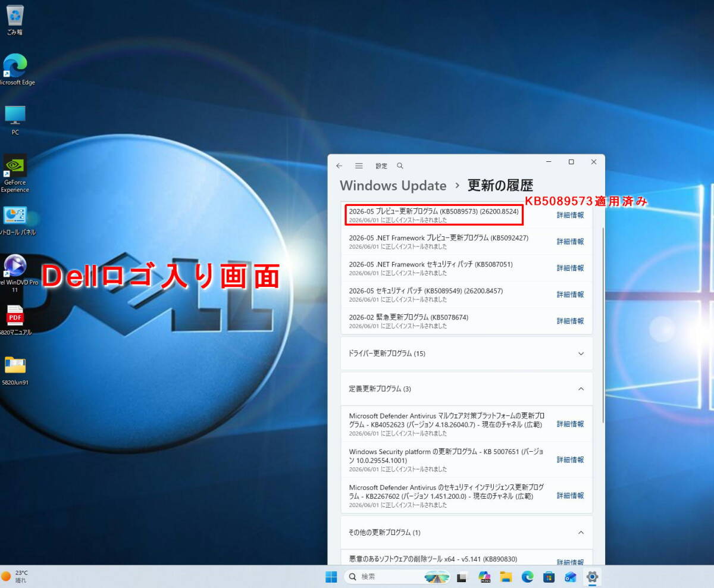Image resolution: width=714 pixels, height=588 pixels.
Task: Open details link for KB5089573 update
Action: 570,215
